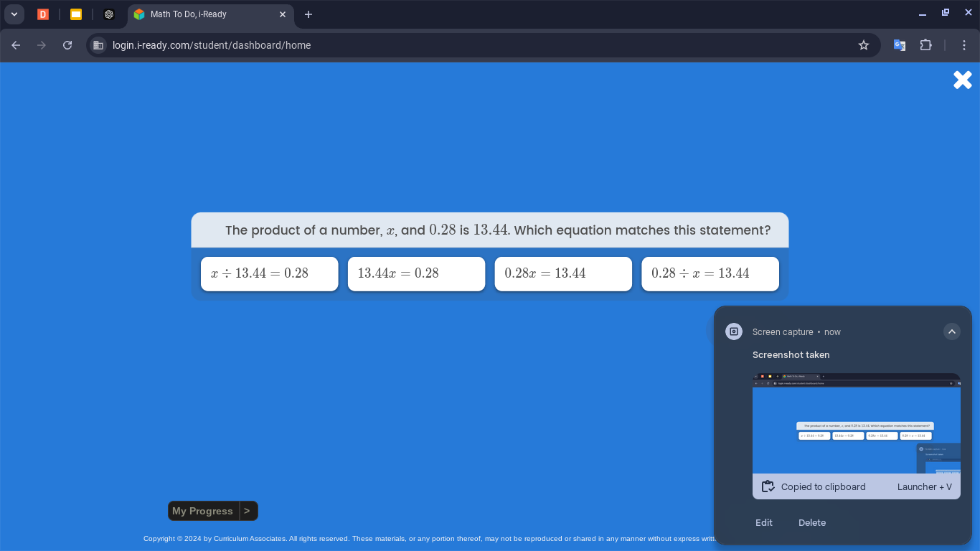
Task: Switch to the orange D pinned tab
Action: point(43,14)
